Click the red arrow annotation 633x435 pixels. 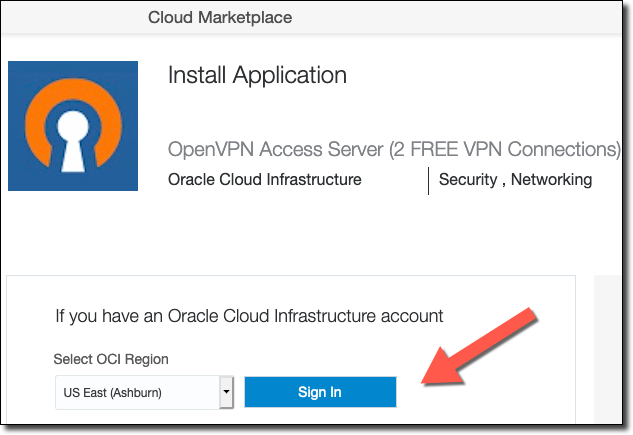482,346
